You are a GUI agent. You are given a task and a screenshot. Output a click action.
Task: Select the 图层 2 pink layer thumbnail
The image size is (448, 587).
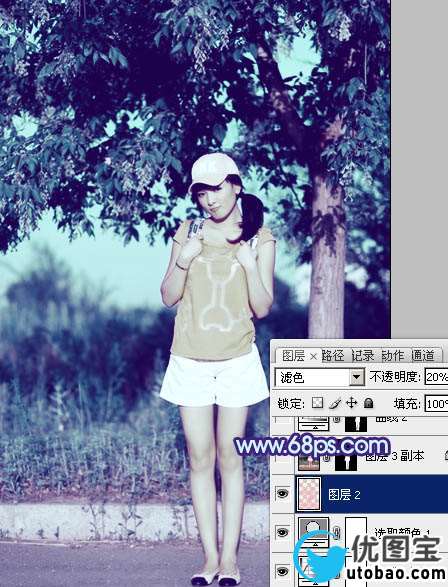tap(309, 494)
